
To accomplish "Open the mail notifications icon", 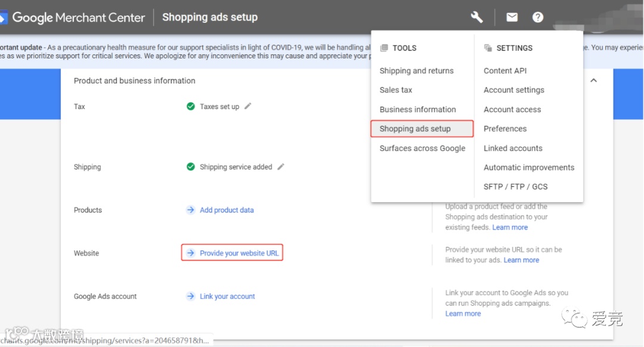I will click(x=512, y=17).
